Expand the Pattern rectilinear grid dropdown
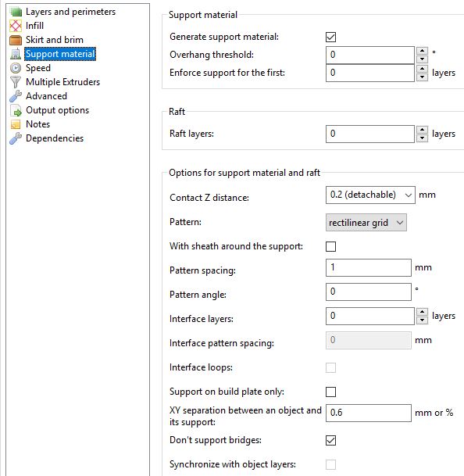 (x=366, y=223)
